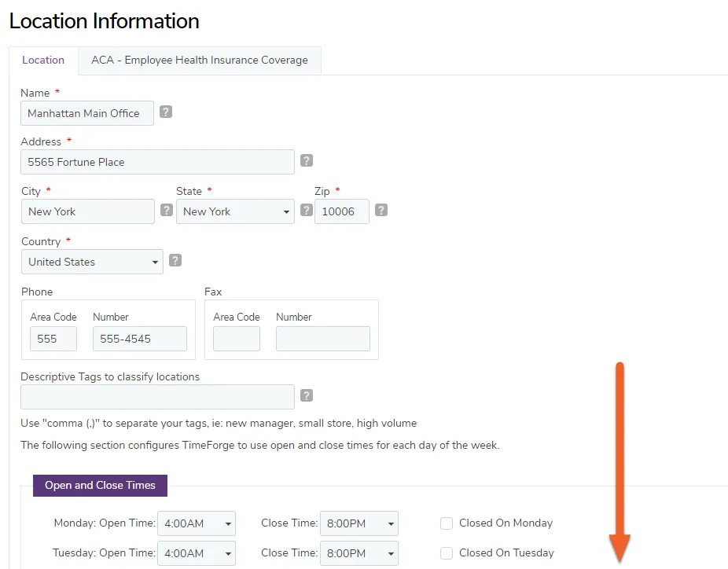Check the Closed On Tuesday checkbox
Image resolution: width=728 pixels, height=569 pixels.
point(447,553)
